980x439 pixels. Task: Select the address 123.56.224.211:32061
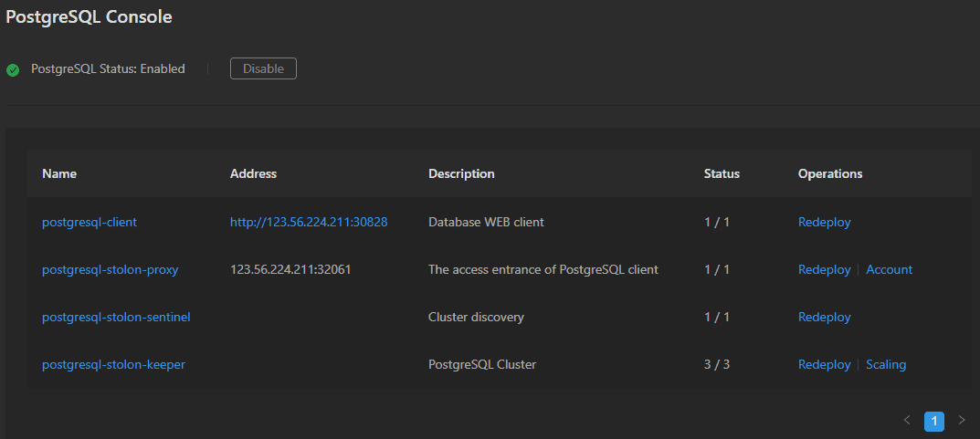[x=290, y=270]
